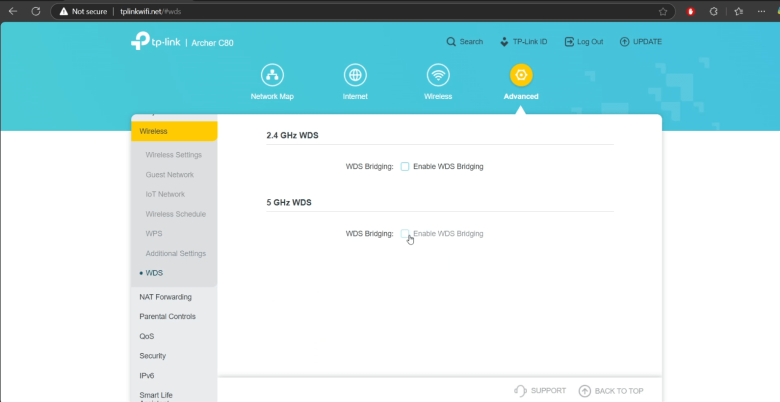Reload the page using browser refresh
Image resolution: width=780 pixels, height=402 pixels.
point(35,11)
